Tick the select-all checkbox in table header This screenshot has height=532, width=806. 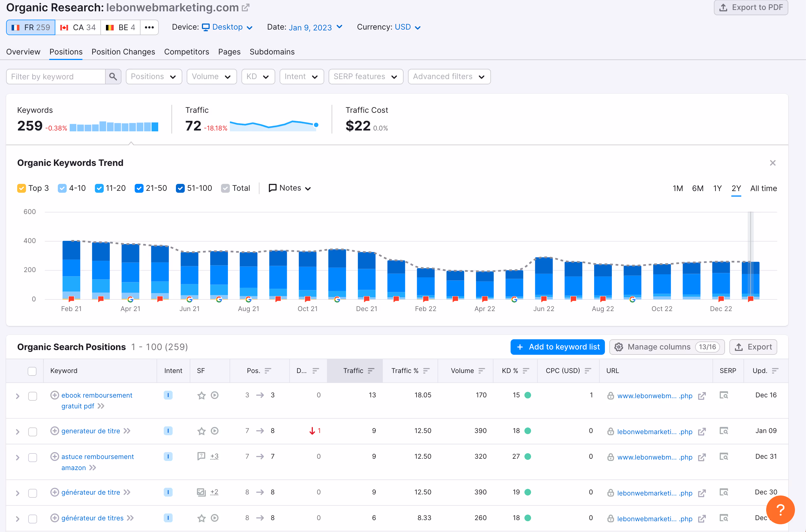pyautogui.click(x=32, y=371)
